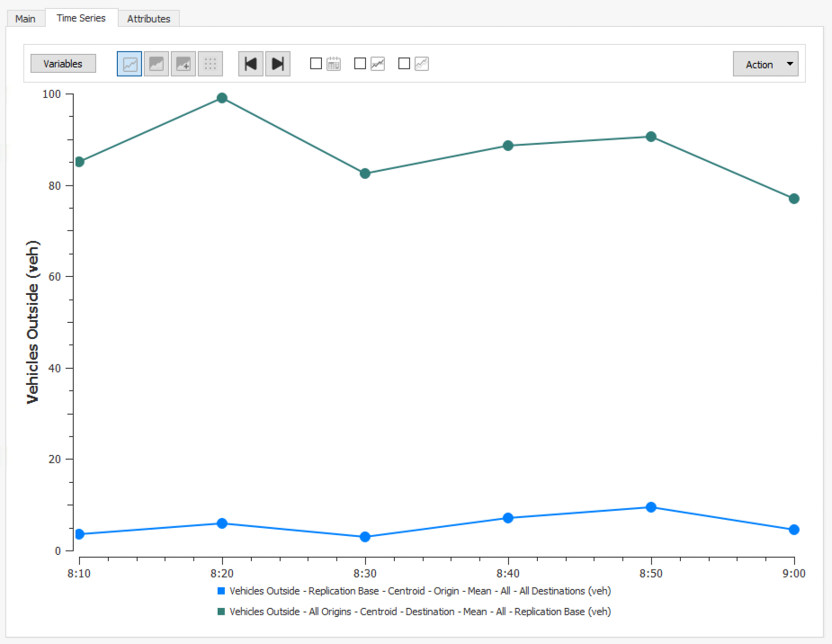The width and height of the screenshot is (832, 644).
Task: Skip to the next time interval
Action: [x=278, y=64]
